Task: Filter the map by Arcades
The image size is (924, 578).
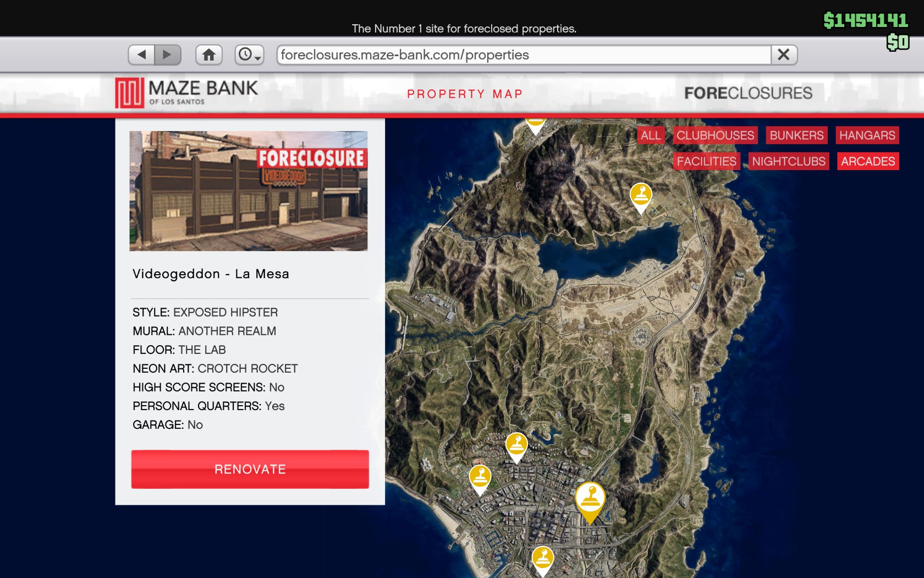Action: click(x=868, y=161)
